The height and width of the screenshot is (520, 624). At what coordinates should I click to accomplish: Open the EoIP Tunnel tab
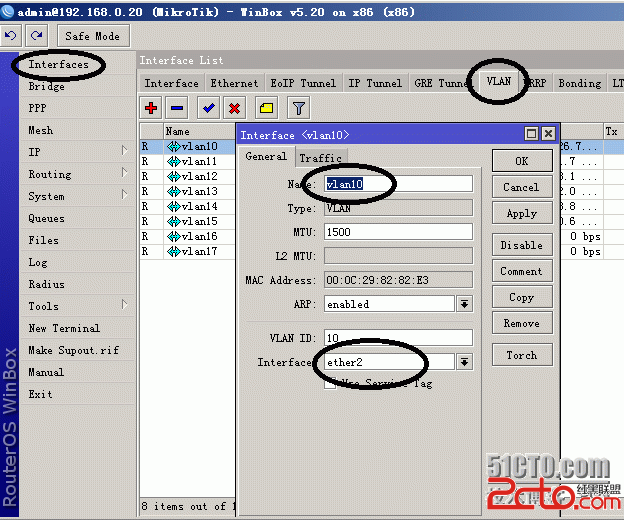(x=303, y=83)
